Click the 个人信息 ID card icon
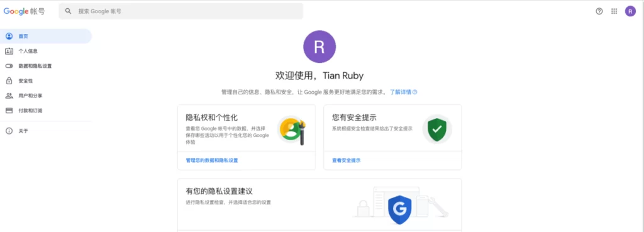 tap(9, 51)
